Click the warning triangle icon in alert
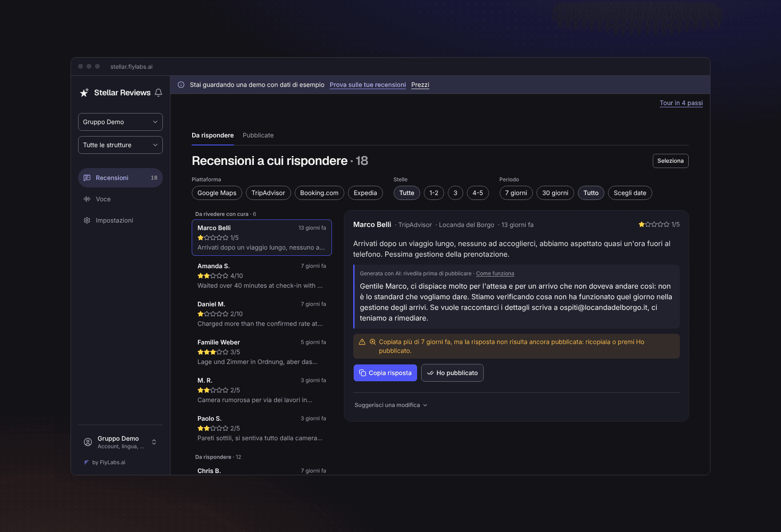 point(362,342)
